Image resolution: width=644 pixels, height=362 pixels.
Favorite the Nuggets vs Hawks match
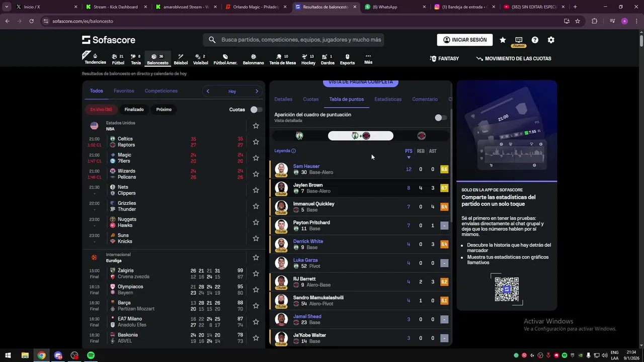256,222
